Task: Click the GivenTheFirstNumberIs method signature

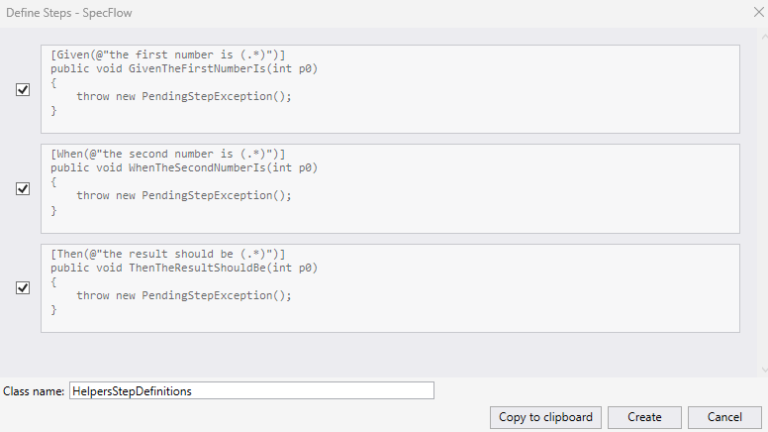Action: point(184,68)
